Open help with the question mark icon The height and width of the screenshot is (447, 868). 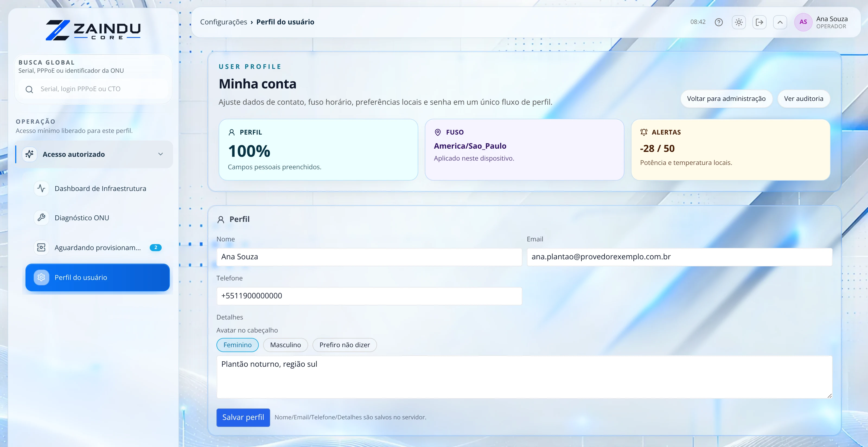point(719,22)
